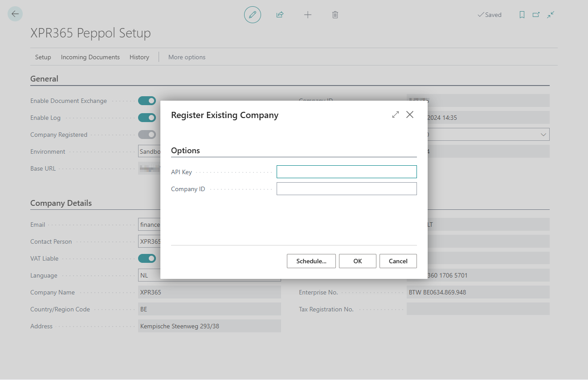Click the pencil edit icon

(253, 15)
